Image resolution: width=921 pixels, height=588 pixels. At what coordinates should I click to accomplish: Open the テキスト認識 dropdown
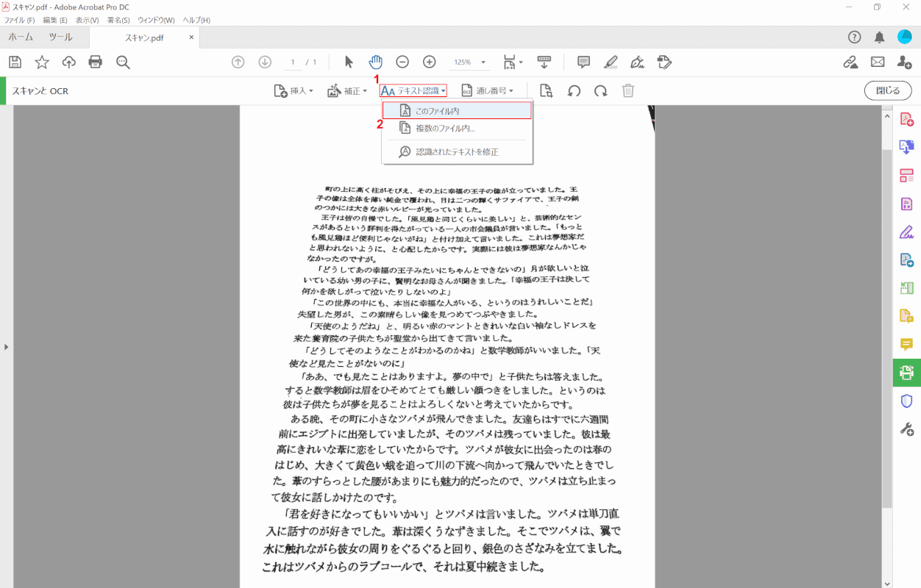click(413, 91)
